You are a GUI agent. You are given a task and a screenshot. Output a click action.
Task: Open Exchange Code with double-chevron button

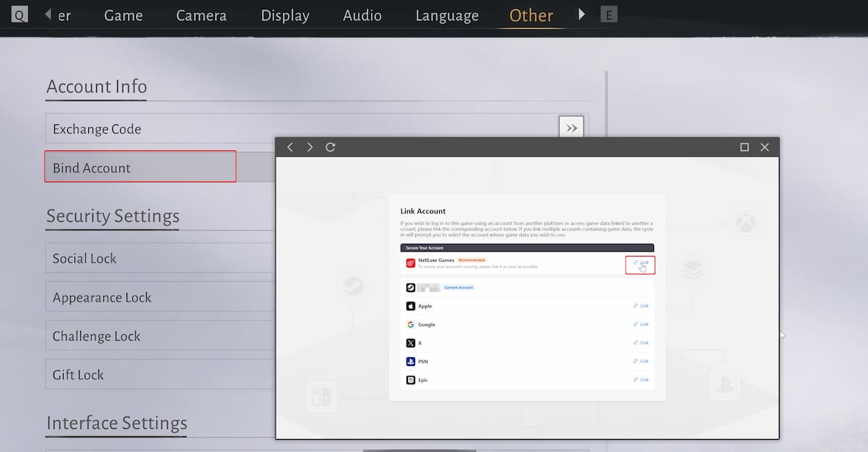pyautogui.click(x=571, y=128)
